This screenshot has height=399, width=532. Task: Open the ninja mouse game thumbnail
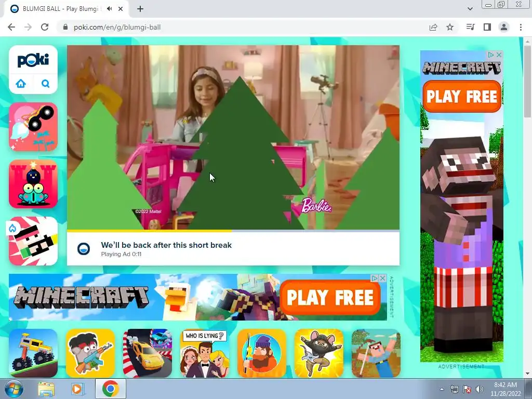319,353
